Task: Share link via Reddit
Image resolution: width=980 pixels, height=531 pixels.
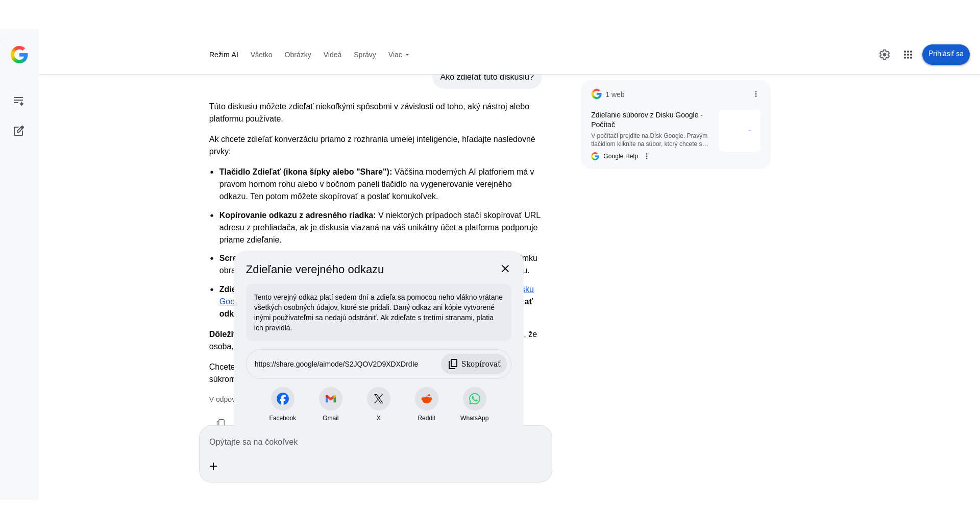Action: (x=426, y=399)
